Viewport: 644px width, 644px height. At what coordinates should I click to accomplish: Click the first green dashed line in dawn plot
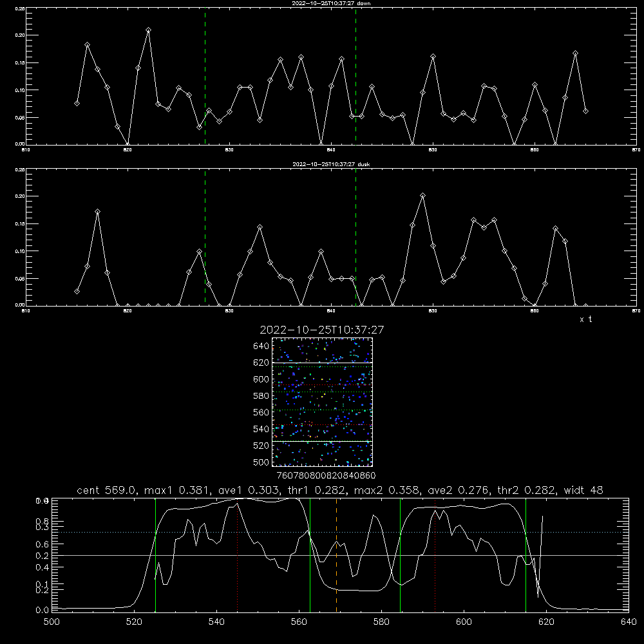coord(205,76)
